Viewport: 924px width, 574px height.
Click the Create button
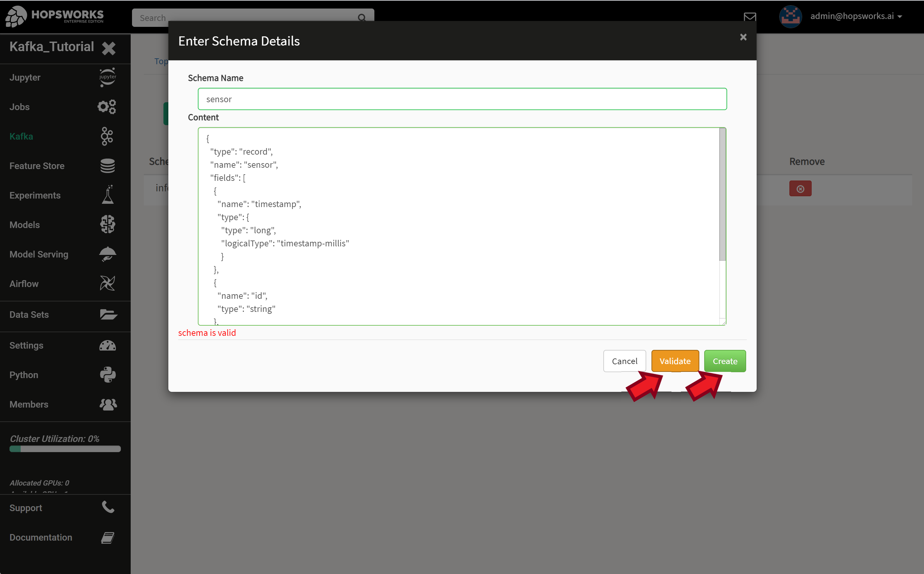click(725, 361)
